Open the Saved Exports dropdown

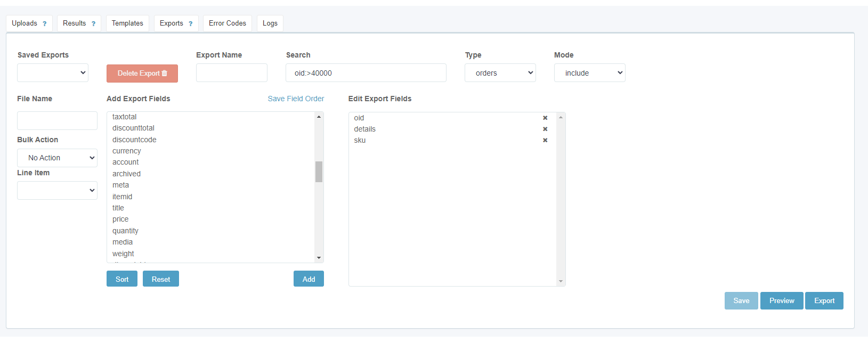[x=53, y=73]
